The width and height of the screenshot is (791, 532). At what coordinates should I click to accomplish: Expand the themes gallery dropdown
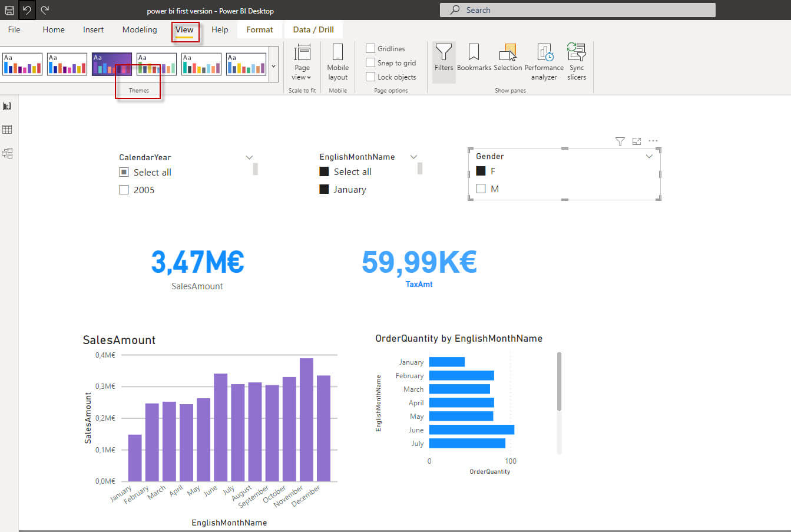click(273, 66)
